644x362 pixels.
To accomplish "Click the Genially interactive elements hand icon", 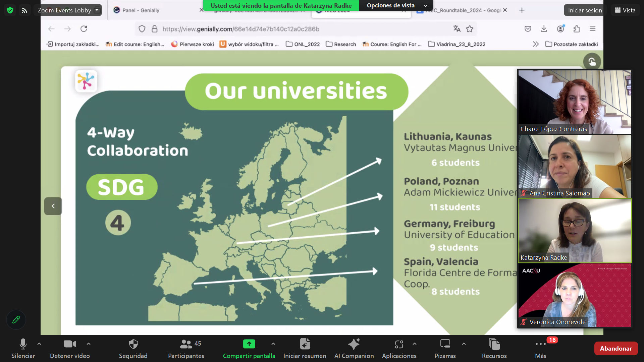I will click(592, 62).
